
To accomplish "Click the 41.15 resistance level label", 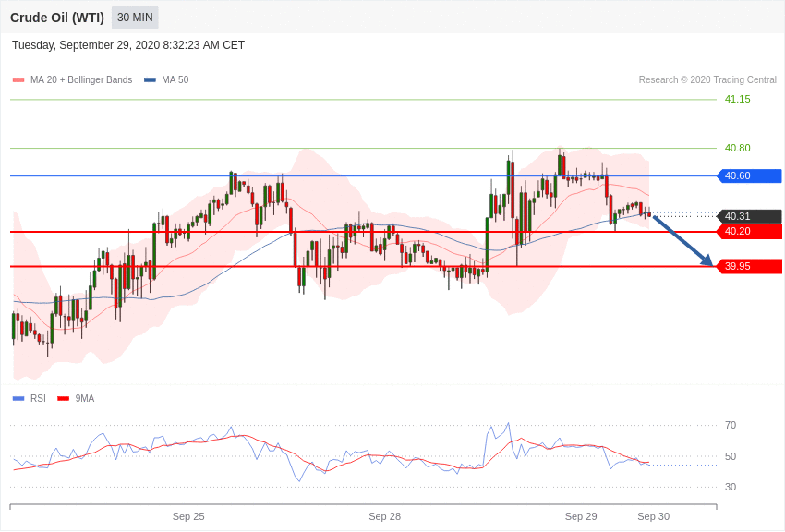I will click(x=738, y=99).
